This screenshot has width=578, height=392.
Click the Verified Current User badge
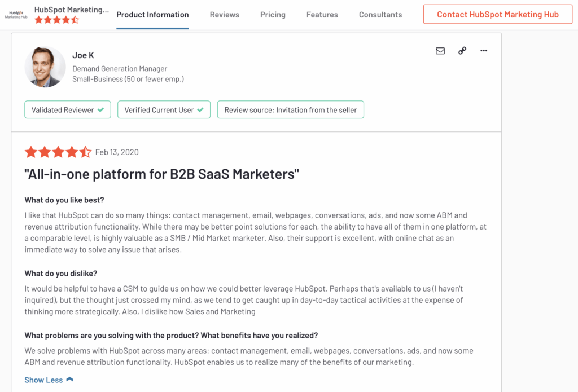coord(164,110)
